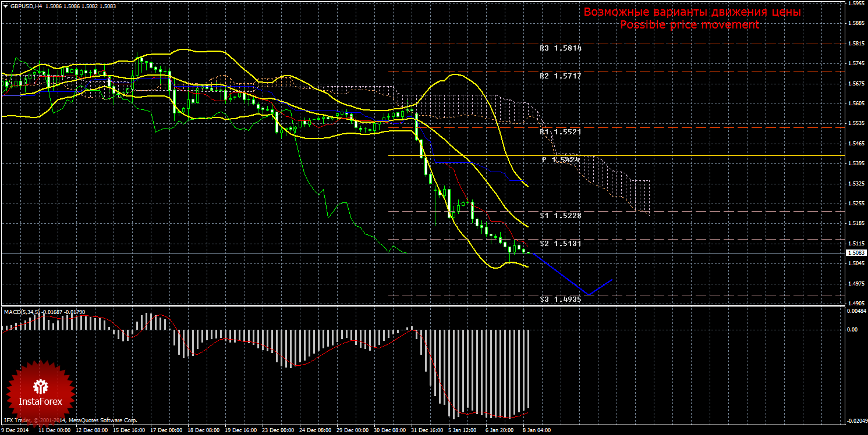Click the small arrow beside the GBPUSD,H4 title
The width and height of the screenshot is (868, 435).
pyautogui.click(x=5, y=6)
